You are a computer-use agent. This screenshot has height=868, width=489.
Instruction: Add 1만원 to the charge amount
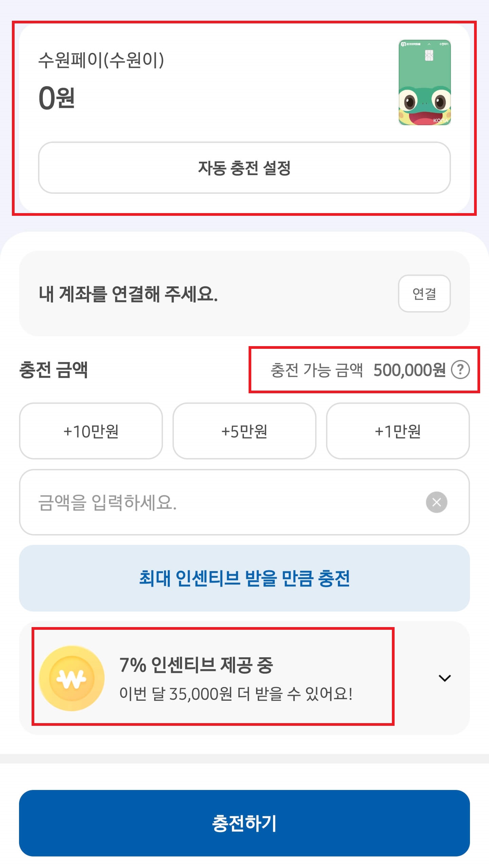tap(397, 432)
